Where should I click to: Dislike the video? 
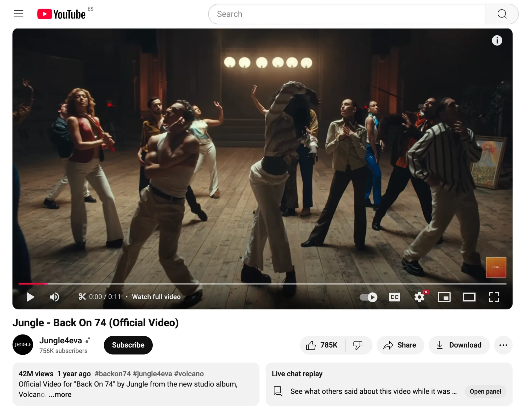coord(357,345)
